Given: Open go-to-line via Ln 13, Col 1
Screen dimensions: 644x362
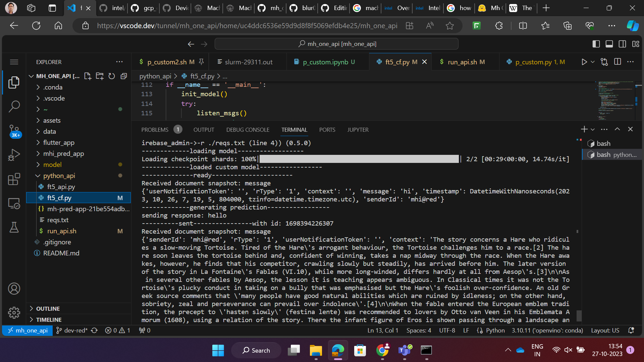Looking at the screenshot, I should pyautogui.click(x=383, y=330).
